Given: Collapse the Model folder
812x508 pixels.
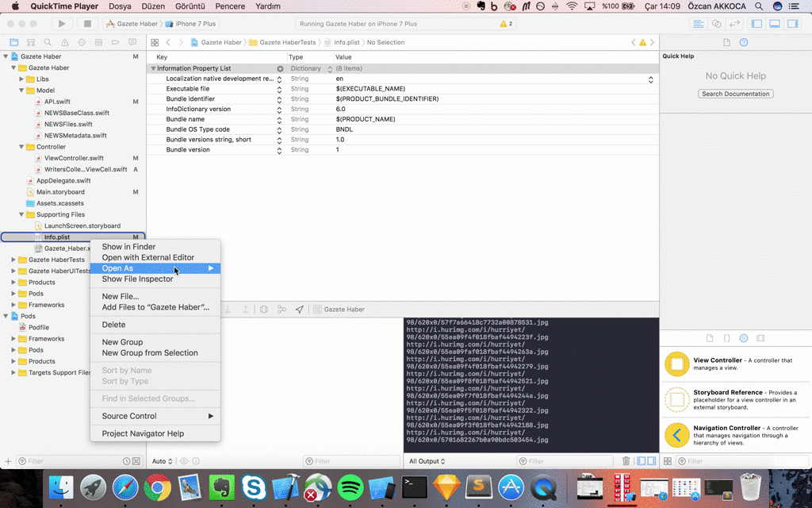Looking at the screenshot, I should coord(21,90).
